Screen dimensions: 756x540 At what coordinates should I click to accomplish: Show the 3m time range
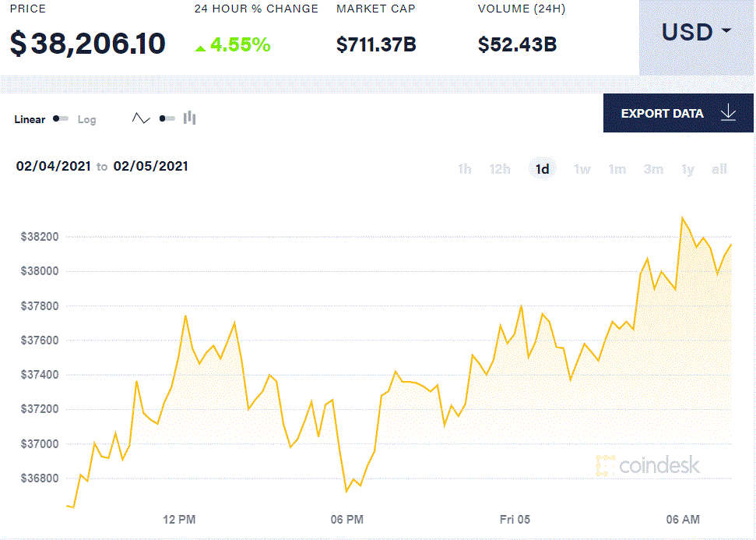653,169
